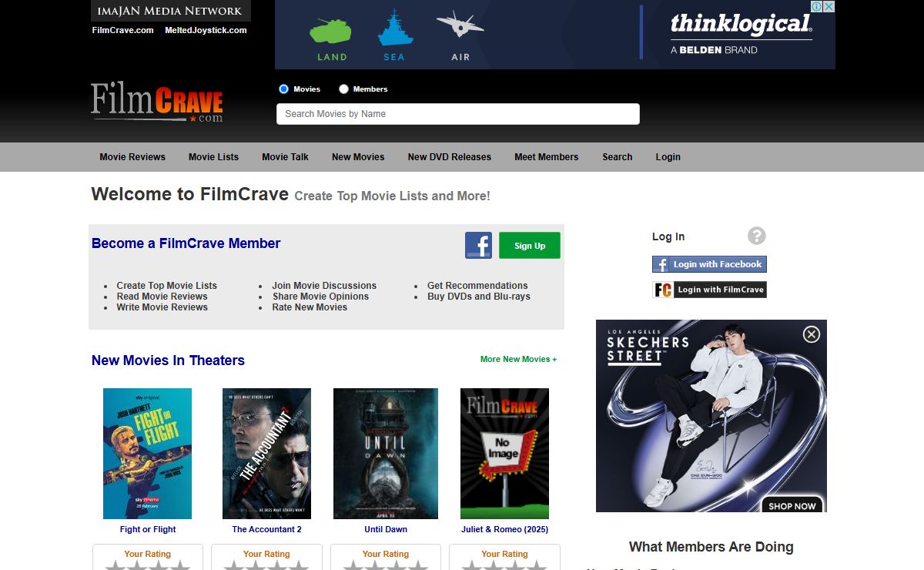Open the Movie Lists menu item
The height and width of the screenshot is (570, 924).
213,157
